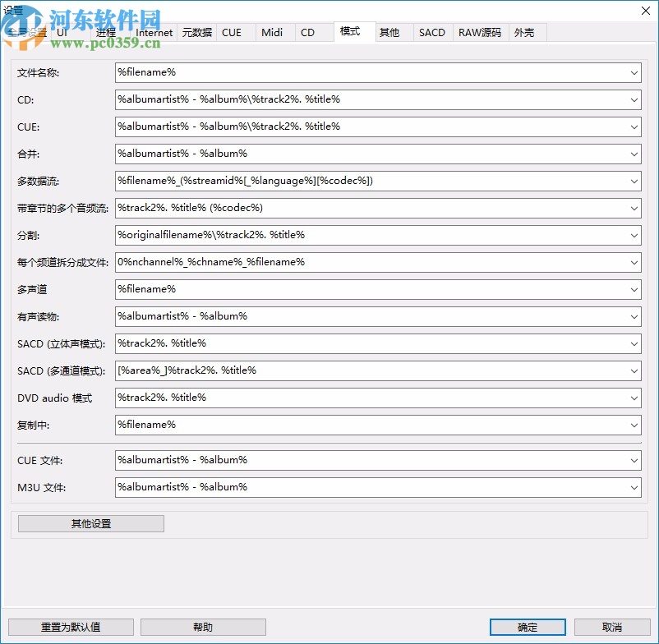Screen dimensions: 659x644
Task: Confirm settings with the 确定 button
Action: click(527, 627)
